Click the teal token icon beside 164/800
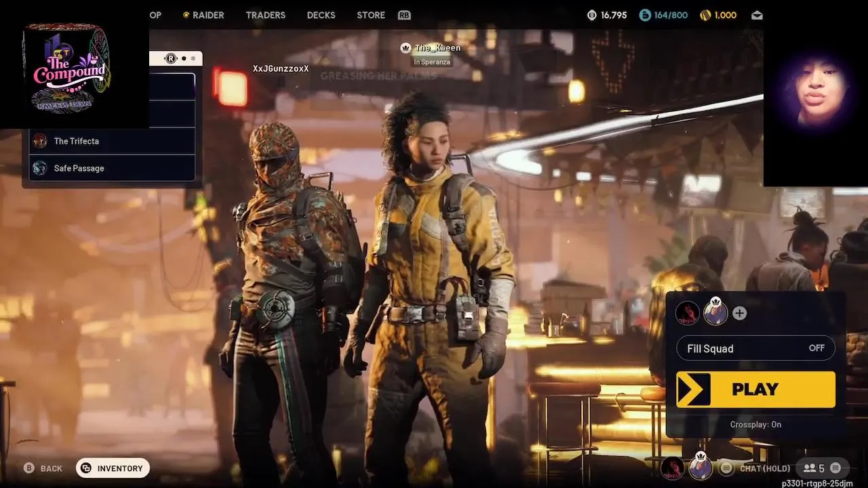The width and height of the screenshot is (868, 488). pos(645,15)
